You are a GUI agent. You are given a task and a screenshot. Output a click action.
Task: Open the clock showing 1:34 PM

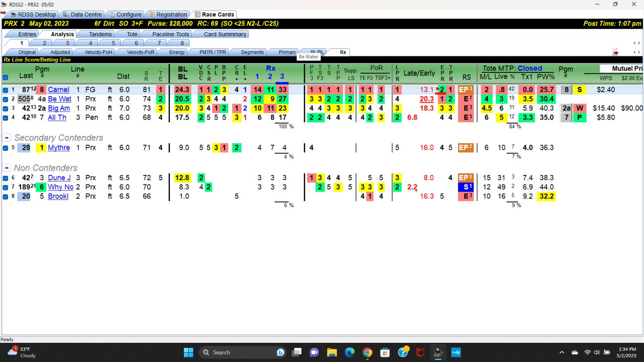tap(626, 352)
